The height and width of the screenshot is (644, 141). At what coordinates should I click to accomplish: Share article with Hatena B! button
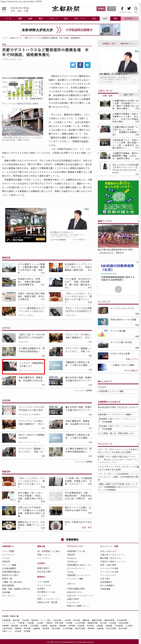pyautogui.click(x=87, y=65)
